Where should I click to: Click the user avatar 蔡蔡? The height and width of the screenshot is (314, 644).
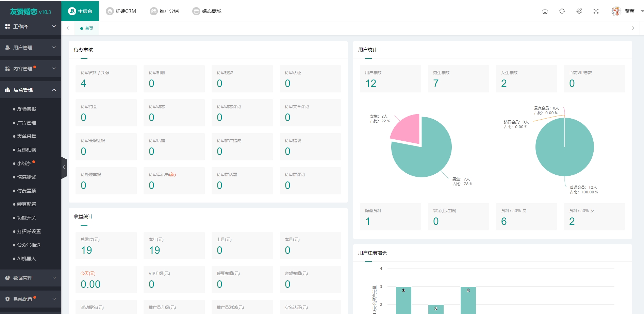click(616, 11)
